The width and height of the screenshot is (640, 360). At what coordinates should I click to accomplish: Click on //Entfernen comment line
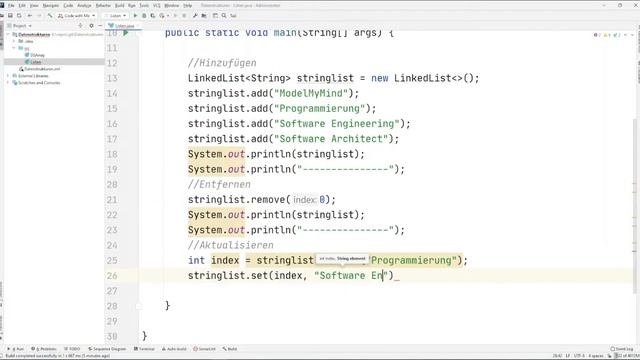219,184
